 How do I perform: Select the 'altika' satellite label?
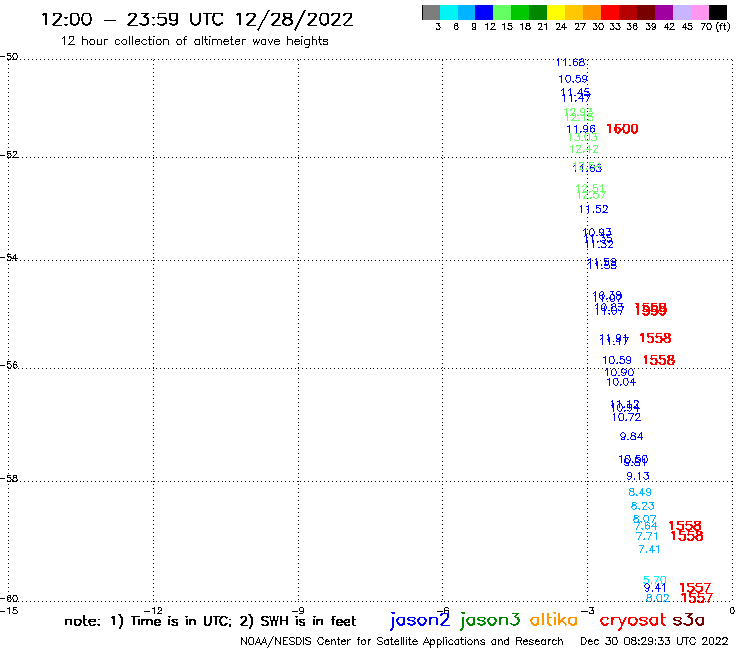click(554, 620)
